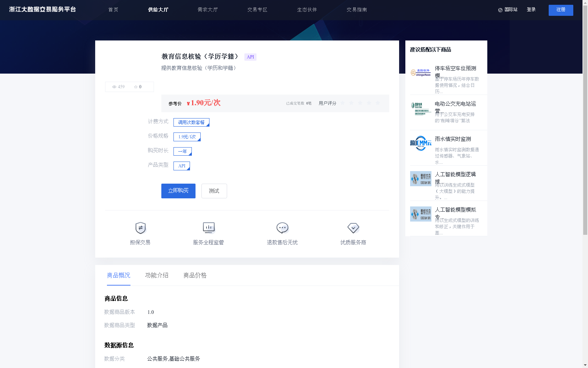Click the 担保交易 shield icon

tap(140, 228)
